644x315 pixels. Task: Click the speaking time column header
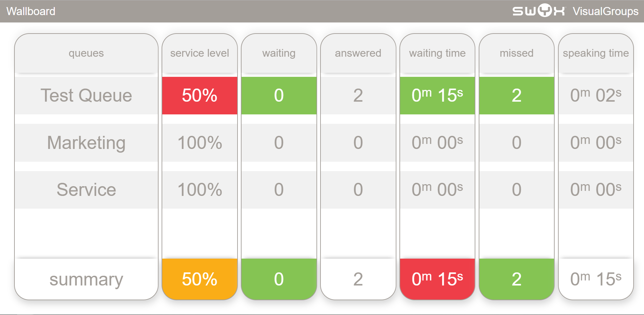(x=596, y=53)
